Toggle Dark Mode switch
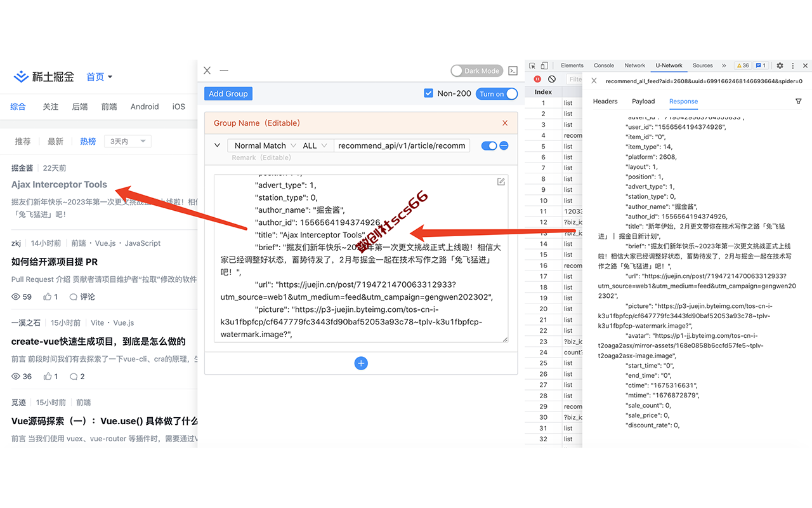812x508 pixels. click(476, 70)
